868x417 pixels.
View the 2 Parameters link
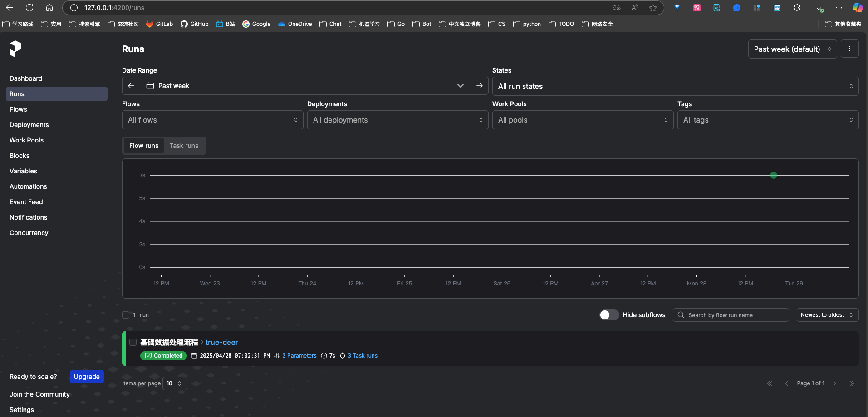click(299, 356)
